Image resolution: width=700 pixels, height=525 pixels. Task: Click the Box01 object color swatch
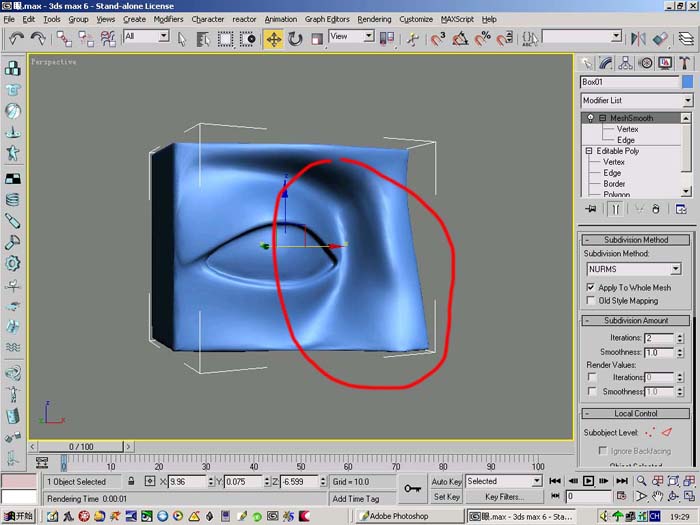coord(688,82)
